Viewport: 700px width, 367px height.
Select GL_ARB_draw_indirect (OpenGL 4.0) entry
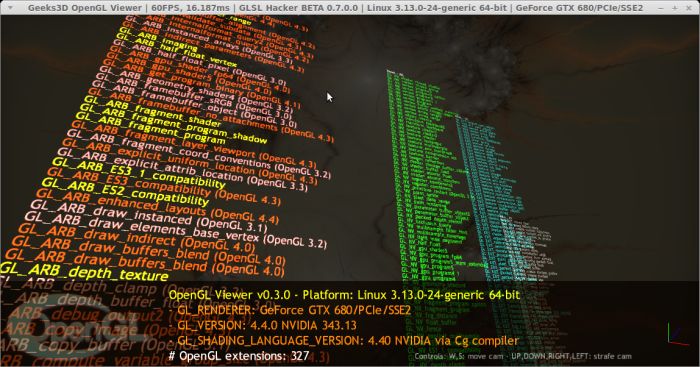tap(136, 237)
